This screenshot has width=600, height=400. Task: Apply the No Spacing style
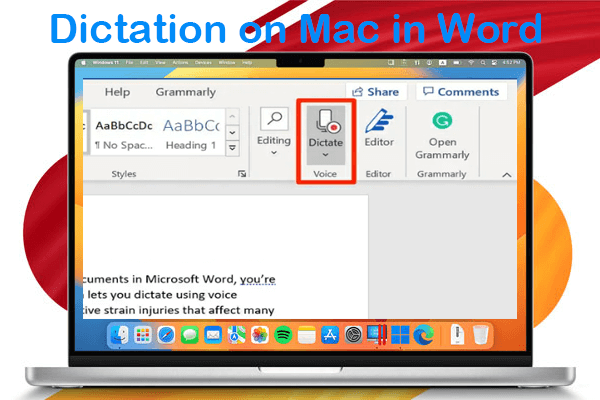[x=124, y=132]
